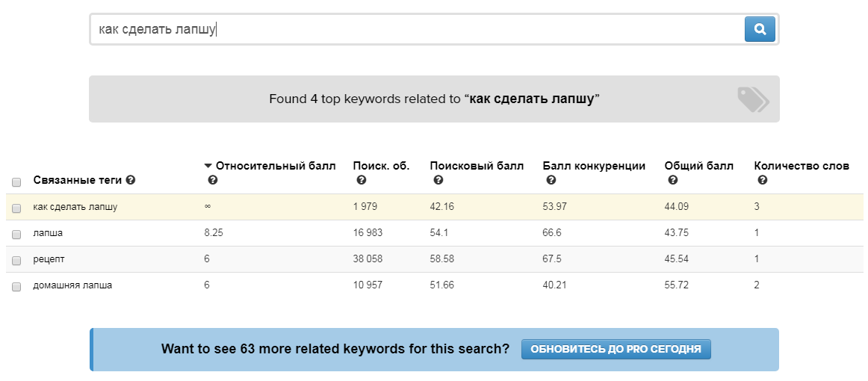Open help icon under Общий балл

(673, 181)
